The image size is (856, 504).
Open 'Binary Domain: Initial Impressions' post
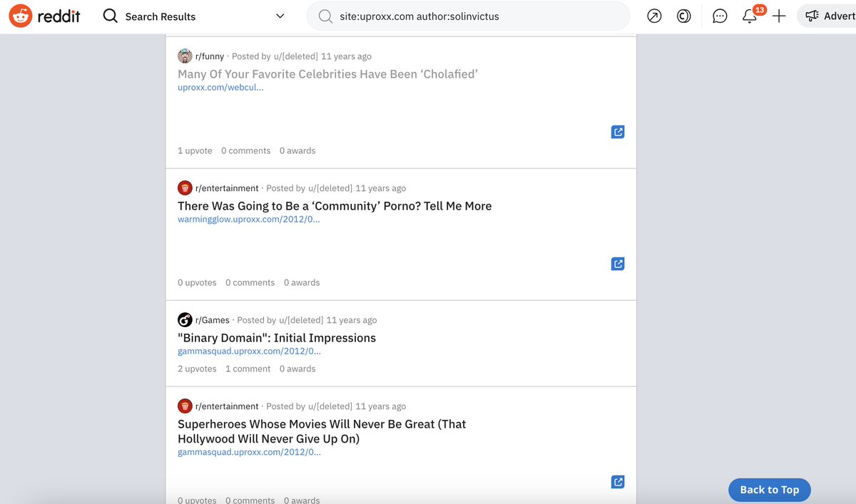277,338
